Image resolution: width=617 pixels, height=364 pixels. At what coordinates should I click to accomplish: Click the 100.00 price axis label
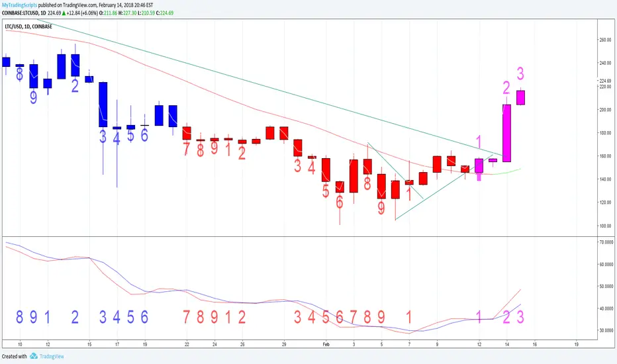[605, 226]
